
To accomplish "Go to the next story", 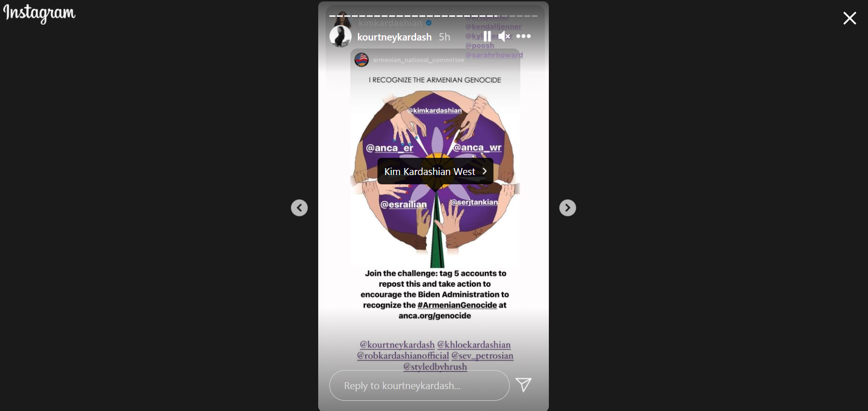I will [x=567, y=208].
